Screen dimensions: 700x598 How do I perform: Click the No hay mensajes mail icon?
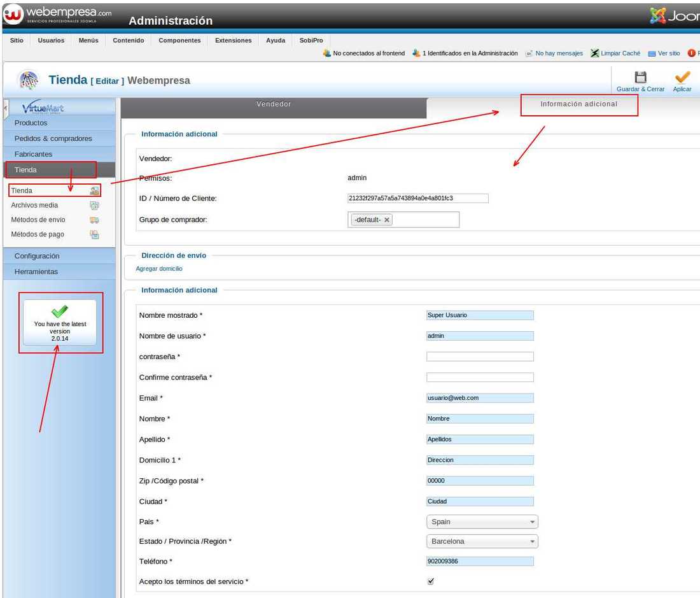coord(529,53)
